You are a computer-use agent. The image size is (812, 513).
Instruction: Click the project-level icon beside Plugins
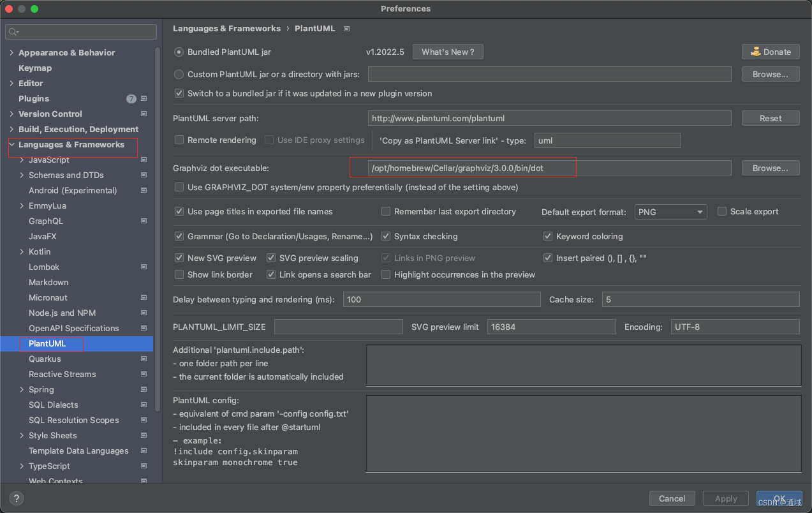(144, 98)
